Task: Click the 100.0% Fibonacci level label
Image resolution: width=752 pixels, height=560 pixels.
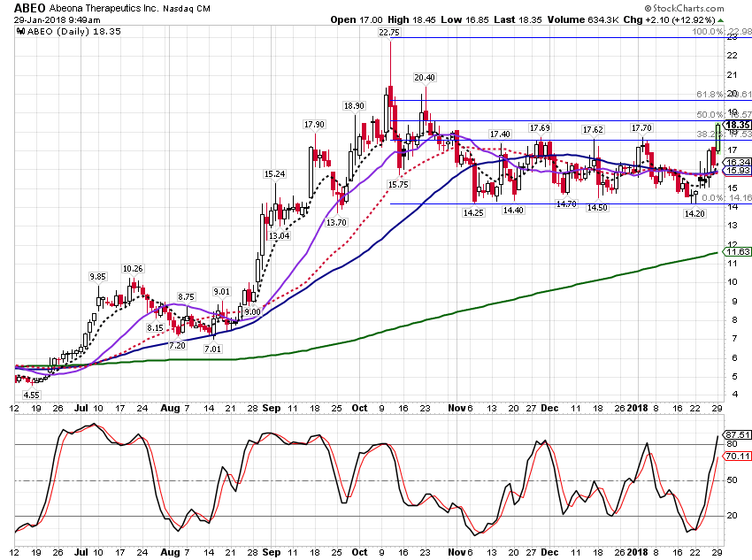Action: tap(722, 32)
